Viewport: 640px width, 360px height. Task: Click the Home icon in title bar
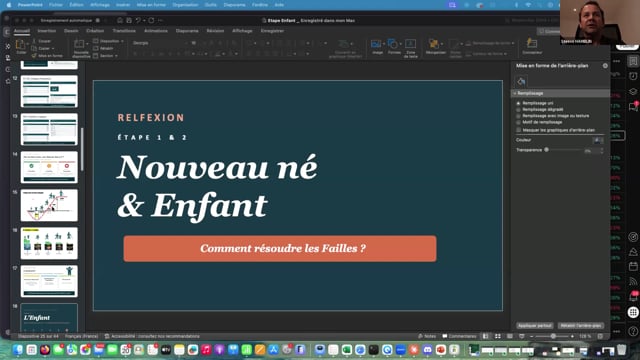[x=120, y=20]
